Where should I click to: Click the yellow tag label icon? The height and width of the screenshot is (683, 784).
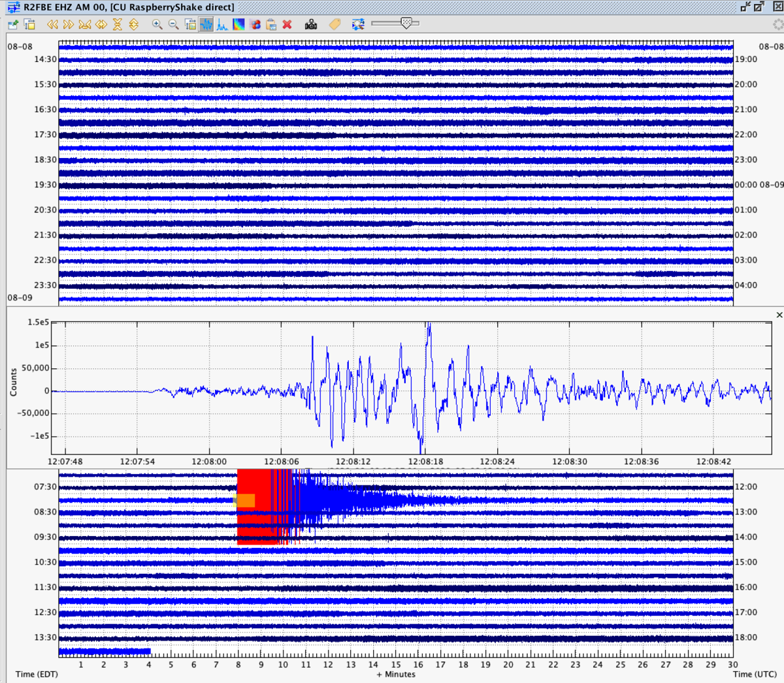335,24
